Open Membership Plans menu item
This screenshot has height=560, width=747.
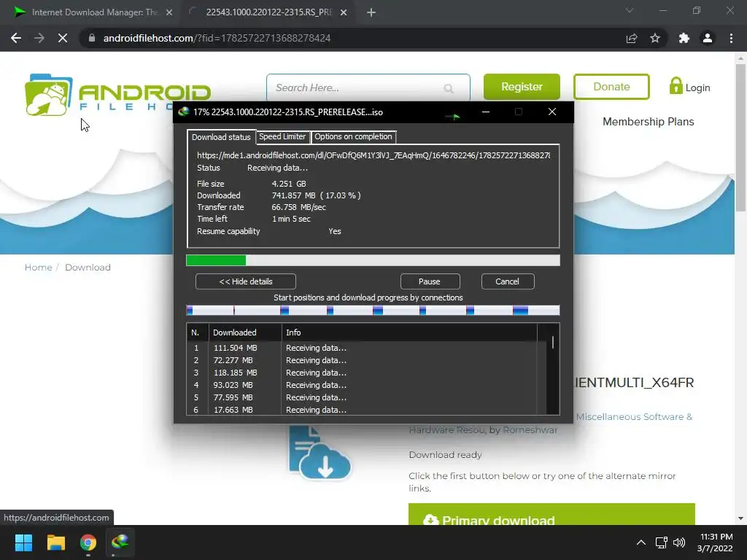click(x=648, y=122)
